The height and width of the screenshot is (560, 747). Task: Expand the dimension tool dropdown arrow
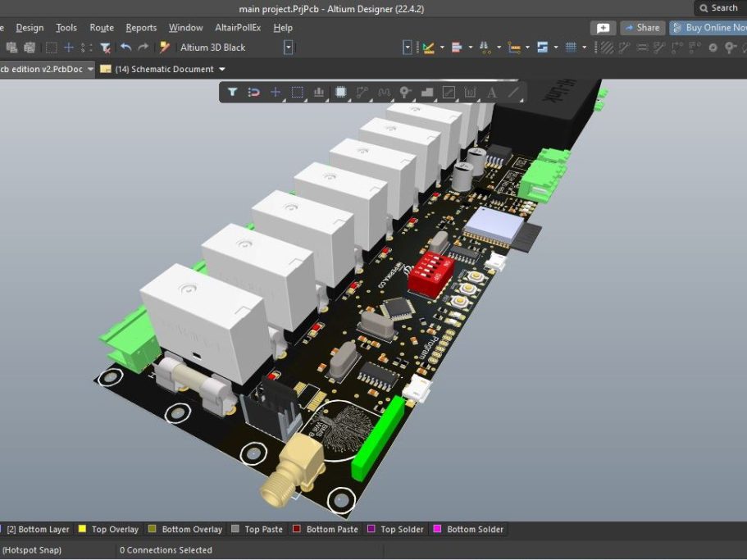coord(527,48)
